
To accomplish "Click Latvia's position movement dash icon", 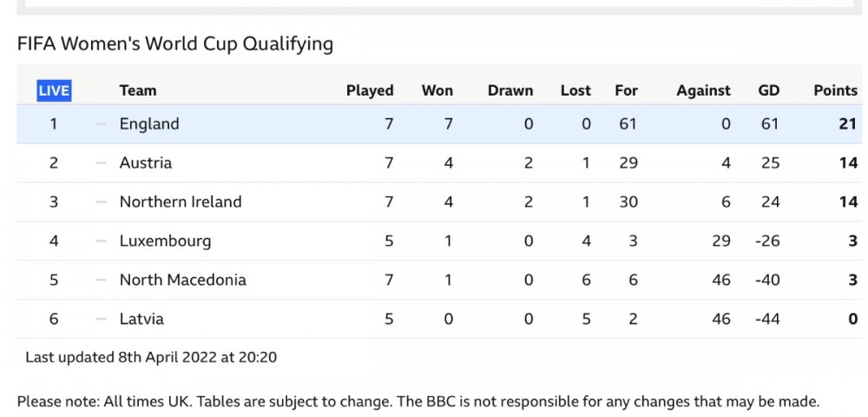I will click(102, 319).
